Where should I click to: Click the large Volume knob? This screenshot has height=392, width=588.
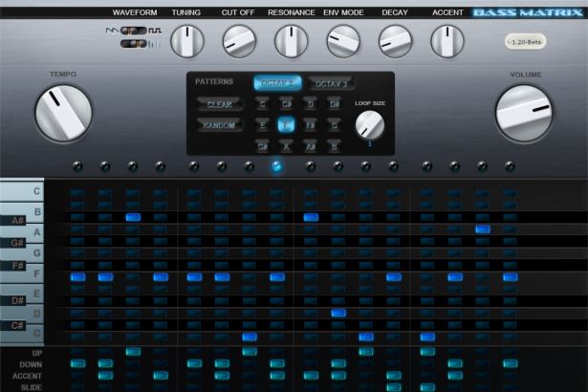524,113
